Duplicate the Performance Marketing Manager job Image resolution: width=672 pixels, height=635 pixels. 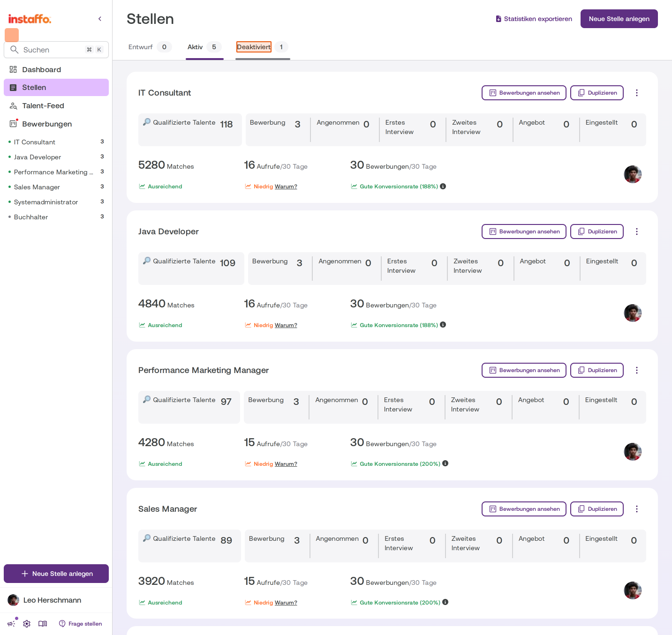[x=597, y=370]
